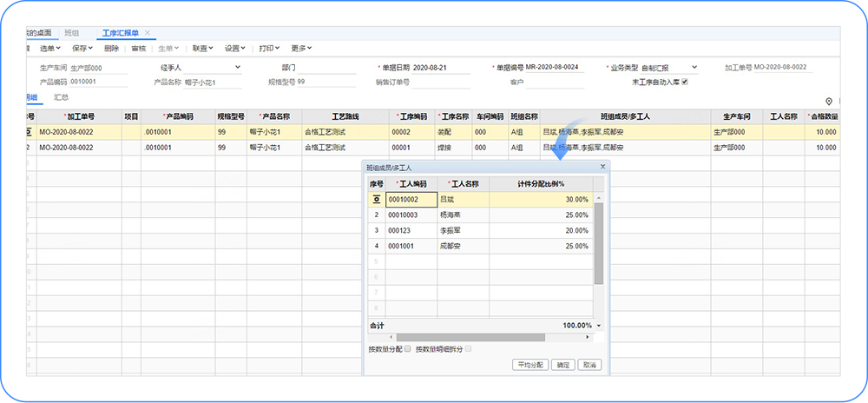The height and width of the screenshot is (403, 868).
Task: Switch to the 班组 tab
Action: 72,33
